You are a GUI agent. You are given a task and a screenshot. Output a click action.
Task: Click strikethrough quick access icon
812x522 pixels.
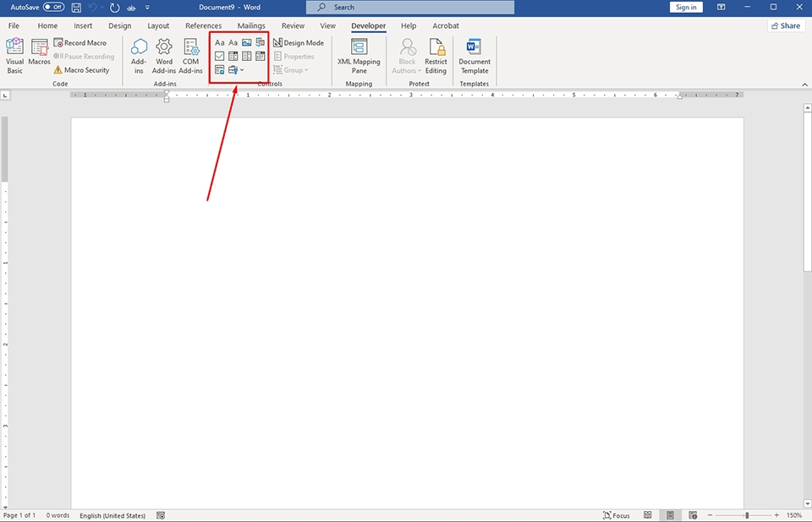tap(131, 8)
